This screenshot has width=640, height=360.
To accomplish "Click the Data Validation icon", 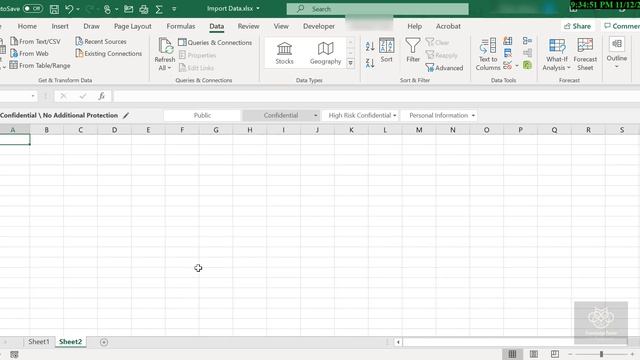I will [x=507, y=65].
